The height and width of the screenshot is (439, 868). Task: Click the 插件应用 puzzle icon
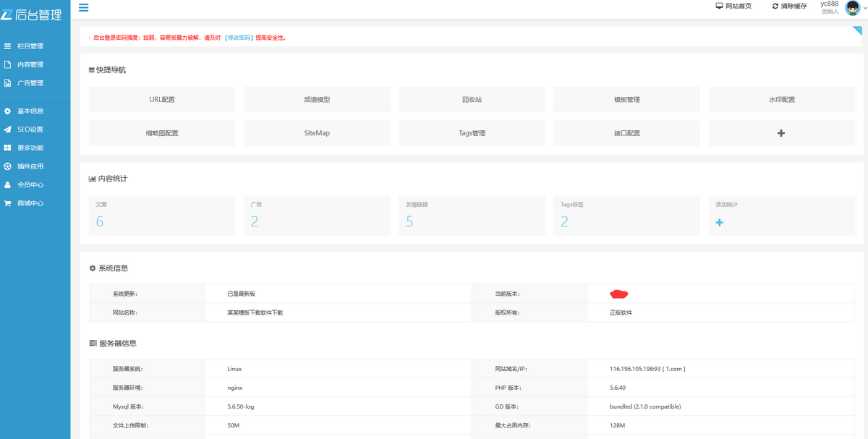click(x=7, y=166)
